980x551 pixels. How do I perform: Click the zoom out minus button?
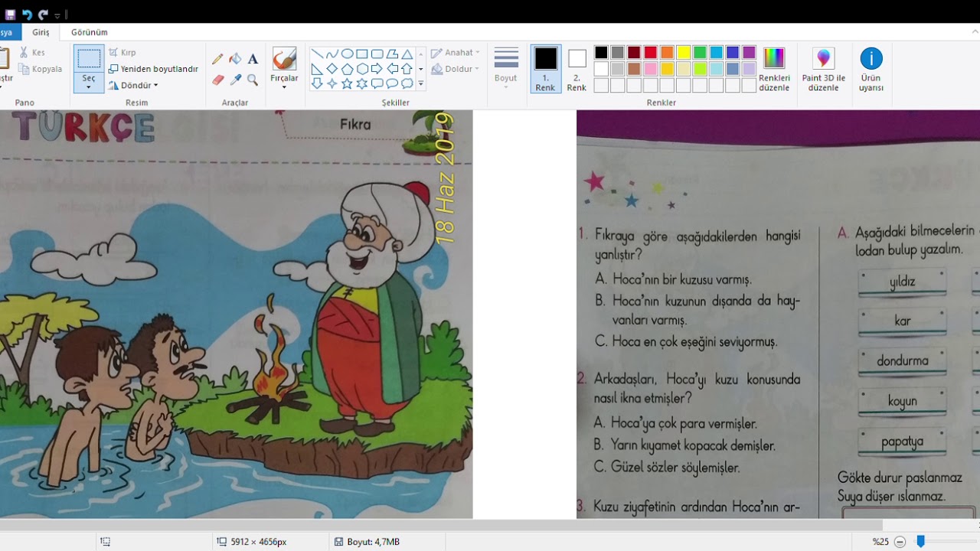(900, 542)
